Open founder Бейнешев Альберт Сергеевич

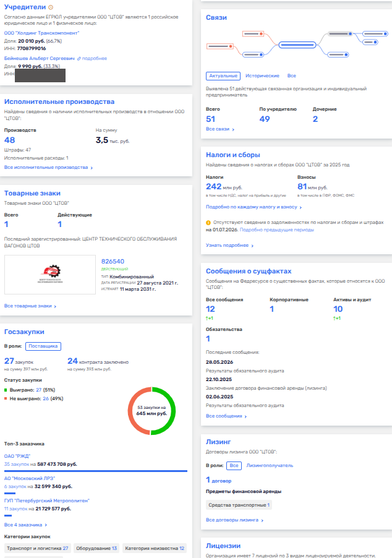(40, 58)
